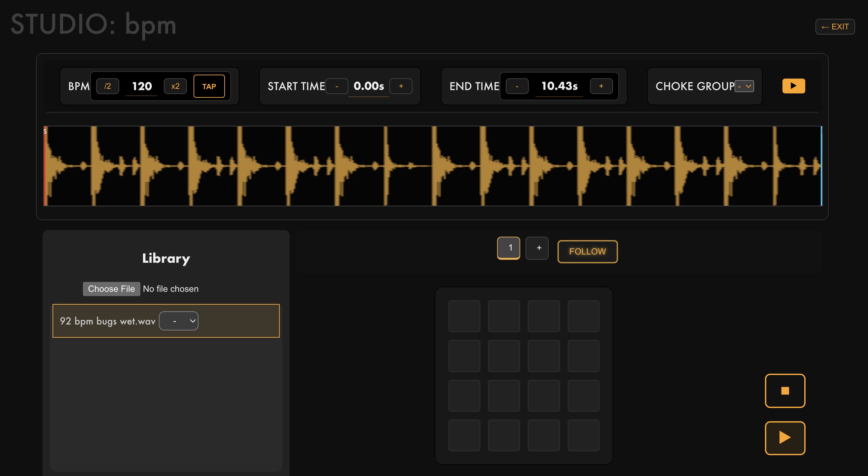This screenshot has width=868, height=476.
Task: Exit the studio via EXIT button
Action: point(835,27)
